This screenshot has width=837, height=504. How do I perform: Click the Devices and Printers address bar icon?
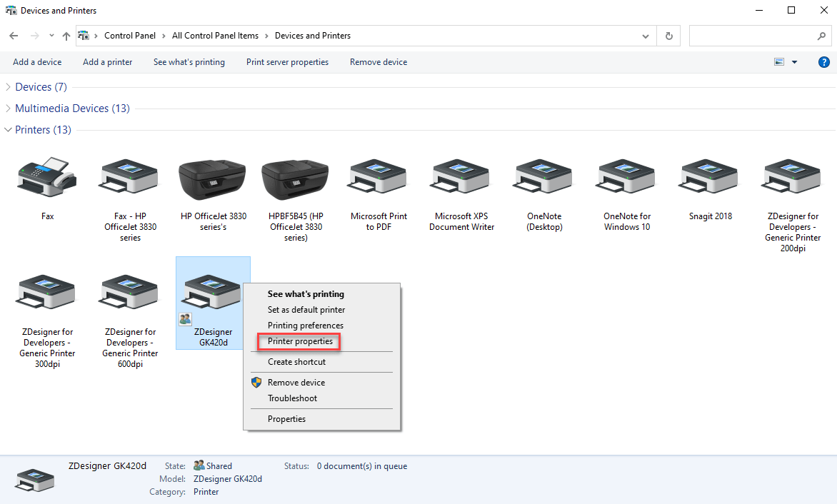pyautogui.click(x=84, y=36)
